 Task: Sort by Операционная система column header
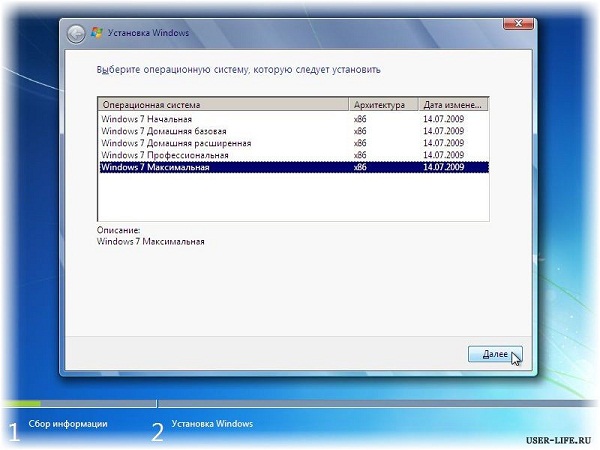pos(223,104)
